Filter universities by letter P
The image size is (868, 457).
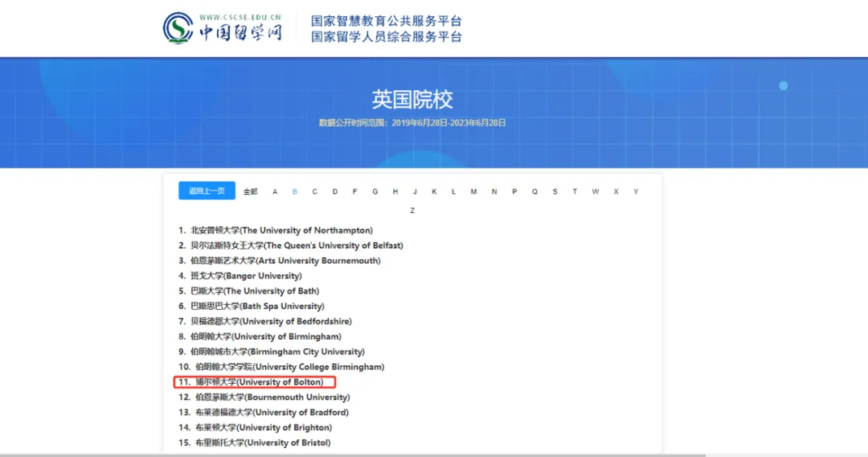click(x=514, y=191)
